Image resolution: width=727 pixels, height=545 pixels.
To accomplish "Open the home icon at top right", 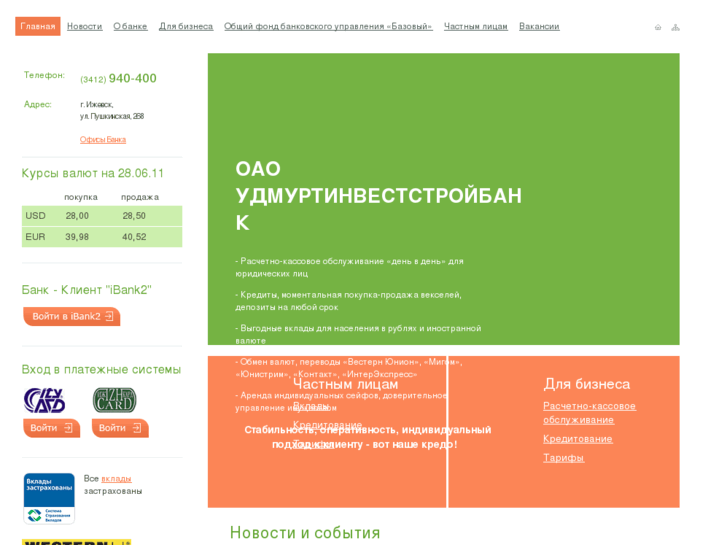I will [657, 27].
